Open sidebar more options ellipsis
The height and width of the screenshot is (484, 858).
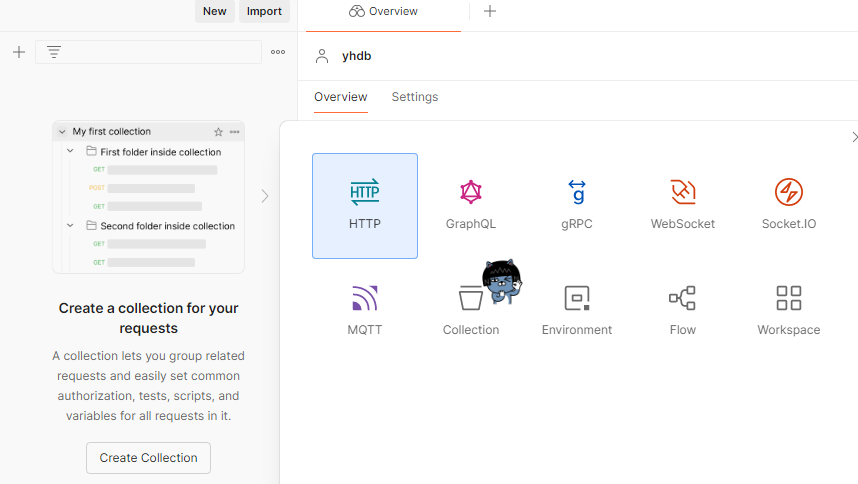click(x=278, y=52)
